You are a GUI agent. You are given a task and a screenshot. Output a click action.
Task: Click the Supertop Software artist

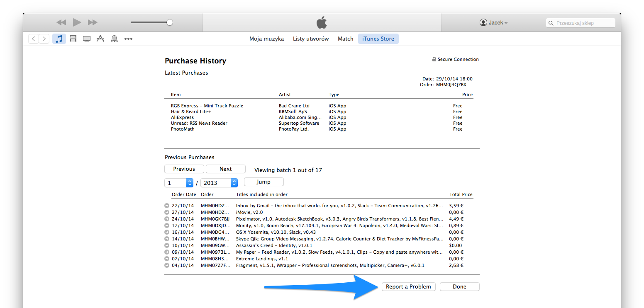(299, 123)
